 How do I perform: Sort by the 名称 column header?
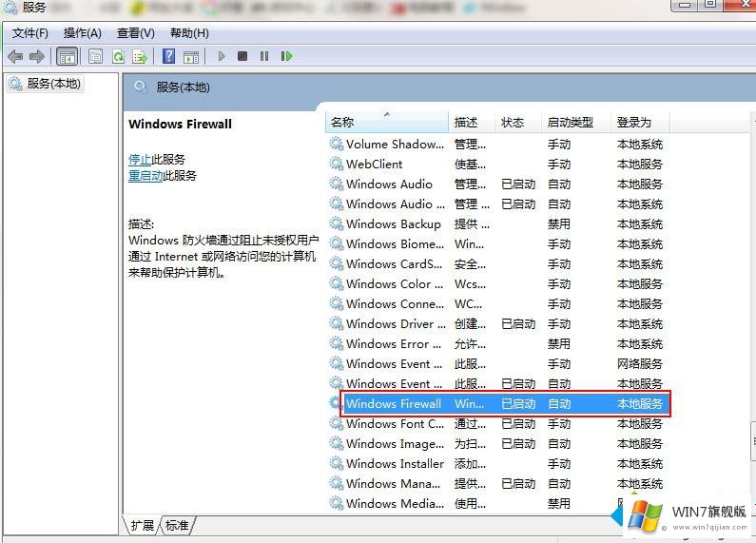[387, 122]
